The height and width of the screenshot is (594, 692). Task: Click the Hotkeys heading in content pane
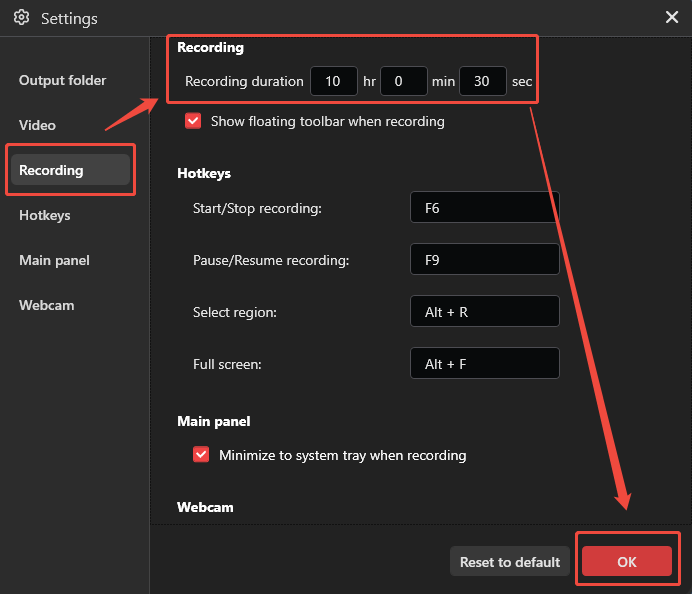pos(204,173)
